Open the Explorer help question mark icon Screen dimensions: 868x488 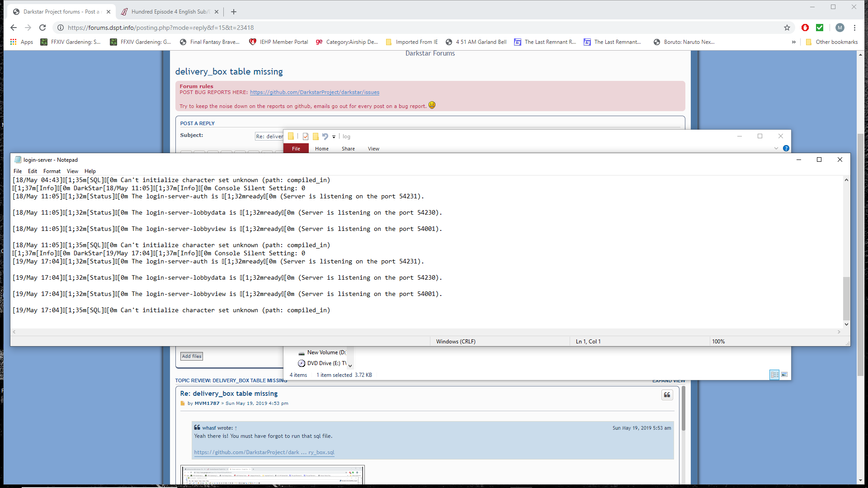(x=786, y=148)
